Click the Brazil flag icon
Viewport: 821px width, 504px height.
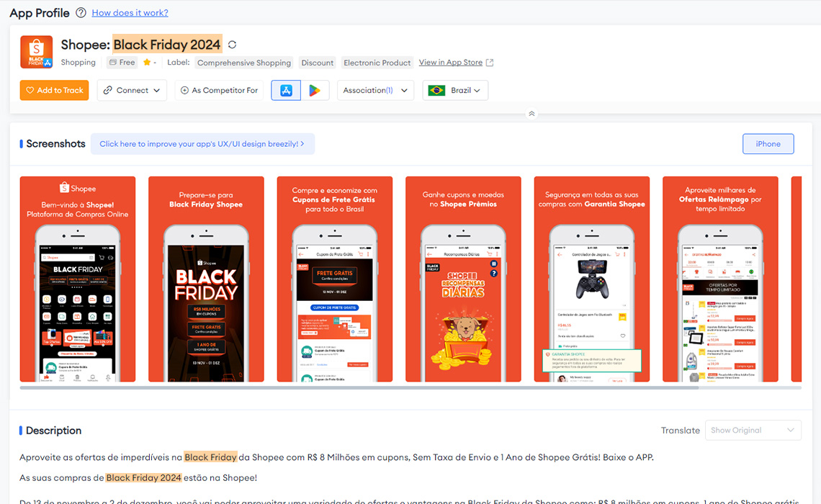tap(436, 90)
